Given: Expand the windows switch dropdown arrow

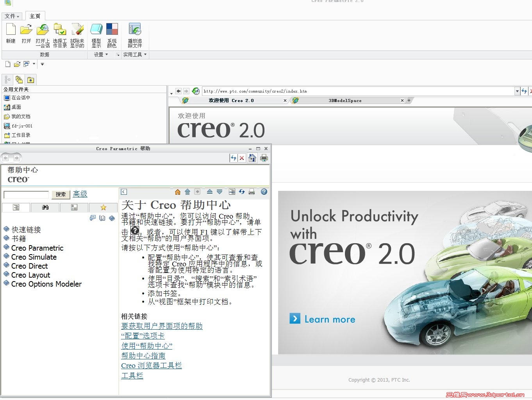Looking at the screenshot, I should 34,64.
